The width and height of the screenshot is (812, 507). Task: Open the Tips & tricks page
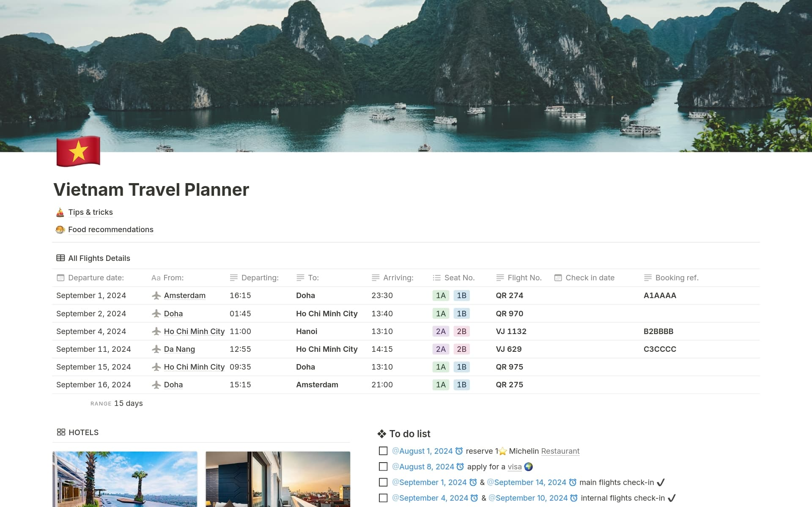point(90,212)
